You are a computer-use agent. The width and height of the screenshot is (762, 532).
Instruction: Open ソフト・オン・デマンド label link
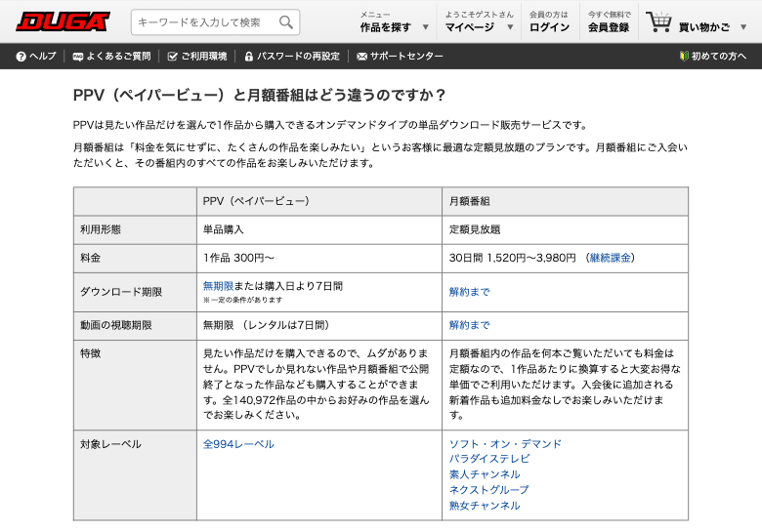pos(505,443)
